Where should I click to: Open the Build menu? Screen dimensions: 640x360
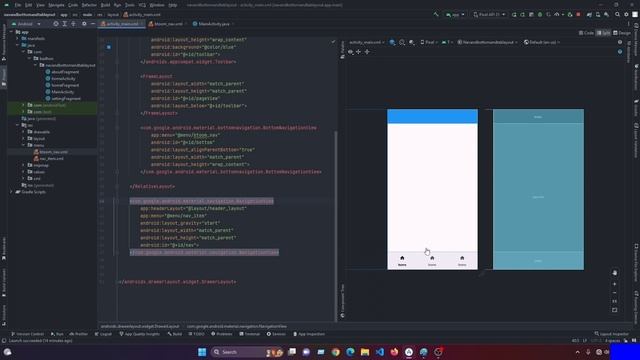coord(105,5)
